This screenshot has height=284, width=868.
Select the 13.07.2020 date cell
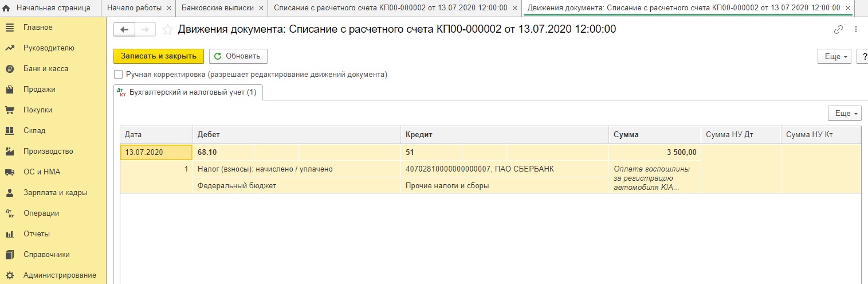pos(156,152)
